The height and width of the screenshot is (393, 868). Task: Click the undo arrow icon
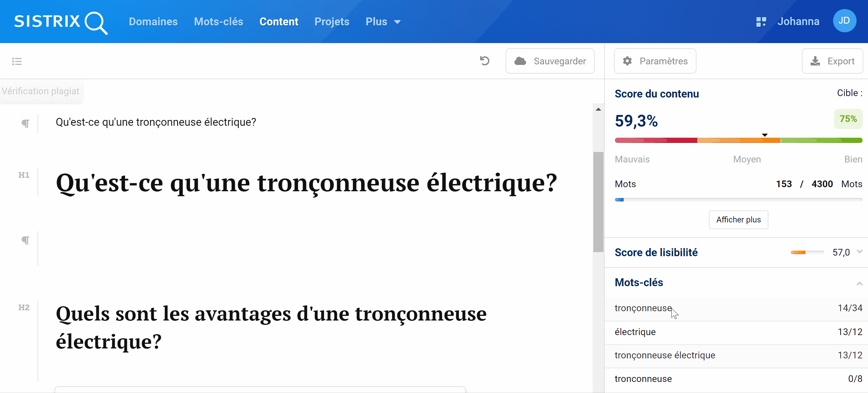tap(485, 61)
